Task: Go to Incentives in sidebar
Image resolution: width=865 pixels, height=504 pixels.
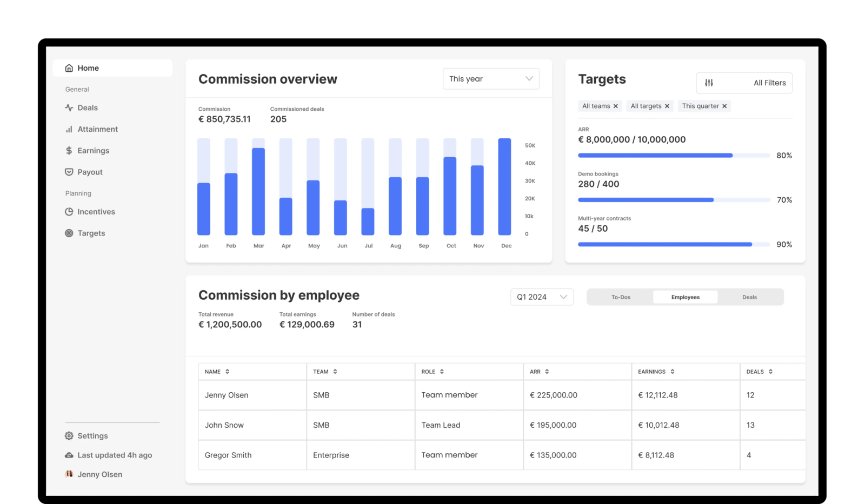Action: click(96, 212)
